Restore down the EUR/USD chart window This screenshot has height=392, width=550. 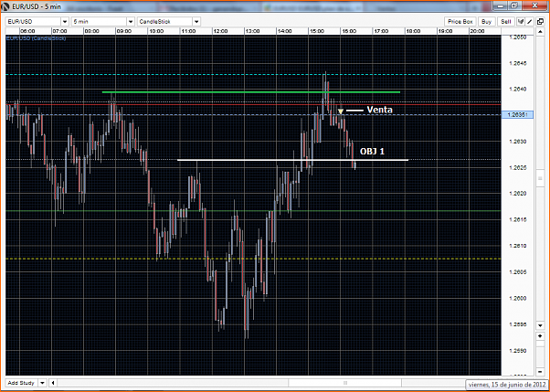click(x=514, y=5)
